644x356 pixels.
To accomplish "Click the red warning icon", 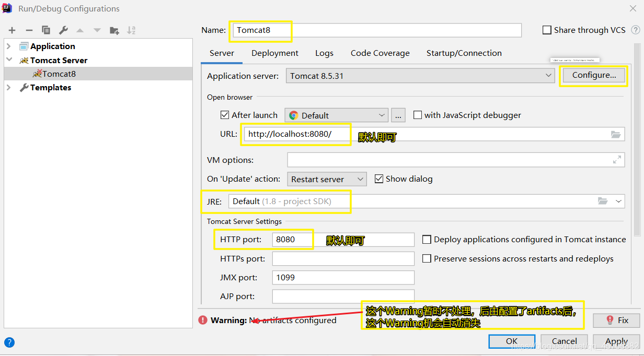I will 203,320.
